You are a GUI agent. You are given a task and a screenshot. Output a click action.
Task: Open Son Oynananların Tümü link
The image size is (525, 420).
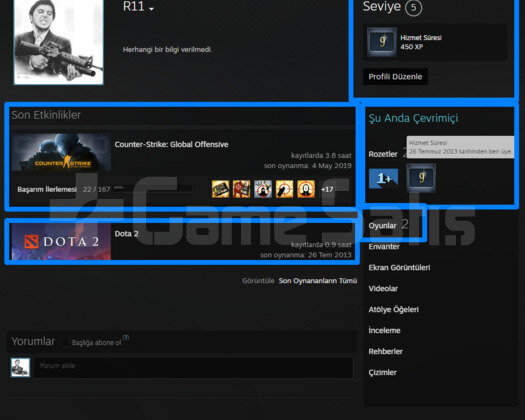pos(318,281)
